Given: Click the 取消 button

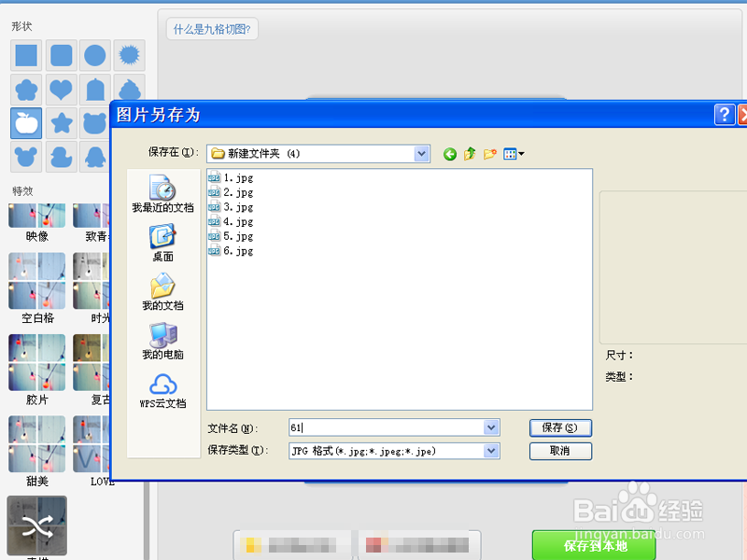Looking at the screenshot, I should tap(560, 451).
